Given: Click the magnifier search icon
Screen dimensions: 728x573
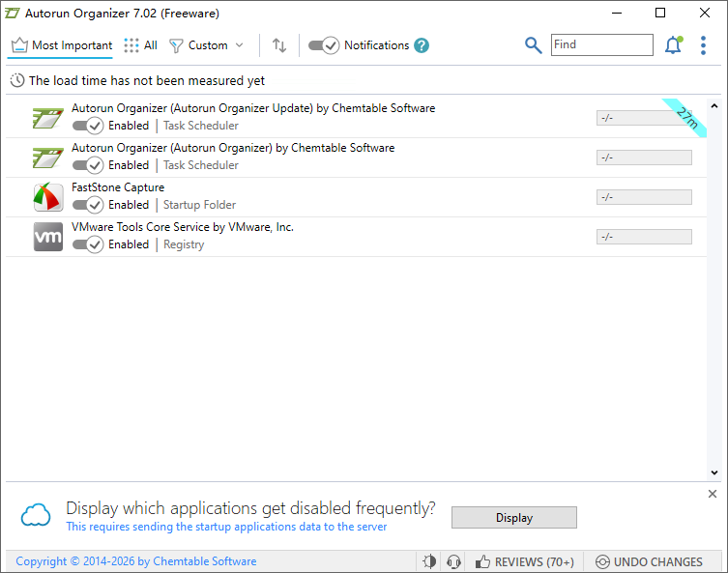Looking at the screenshot, I should [x=533, y=45].
